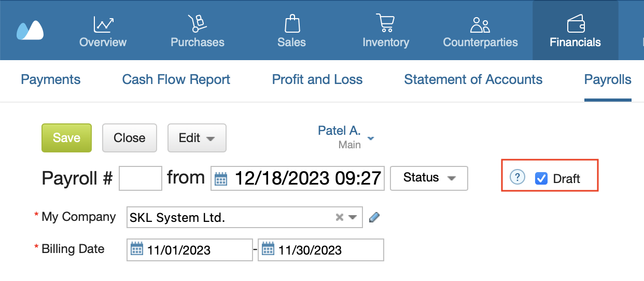Uncheck the Draft checkbox

(x=541, y=178)
